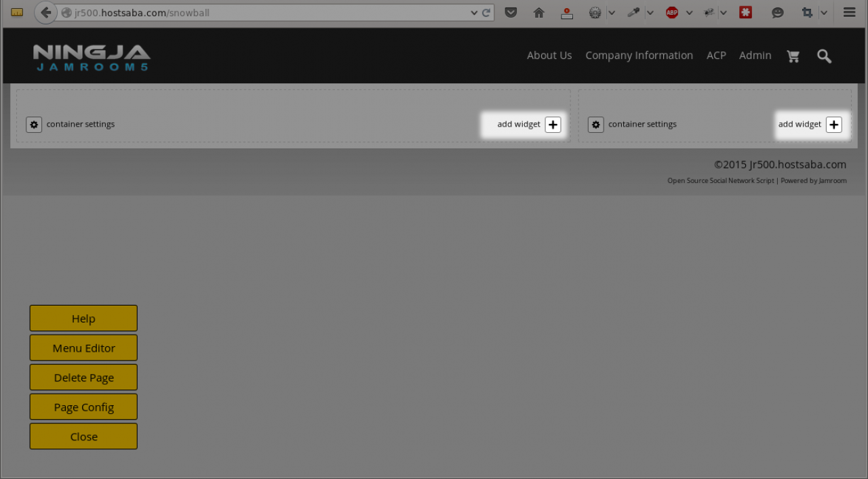Viewport: 868px width, 479px height.
Task: Click the red asterisk LastPass icon
Action: [x=745, y=12]
